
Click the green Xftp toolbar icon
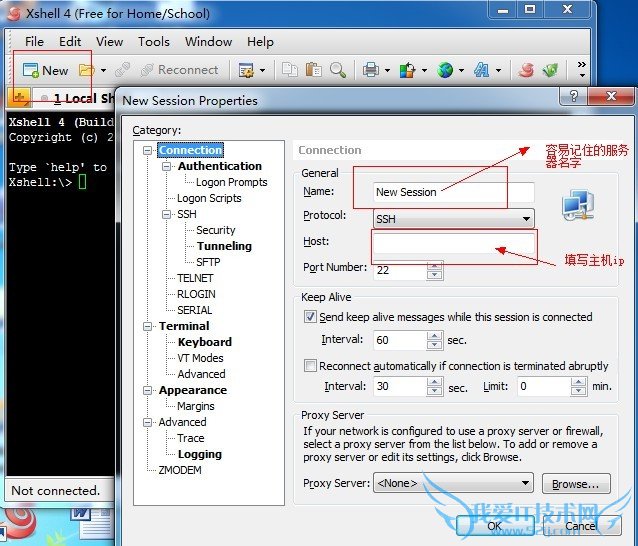pyautogui.click(x=550, y=70)
